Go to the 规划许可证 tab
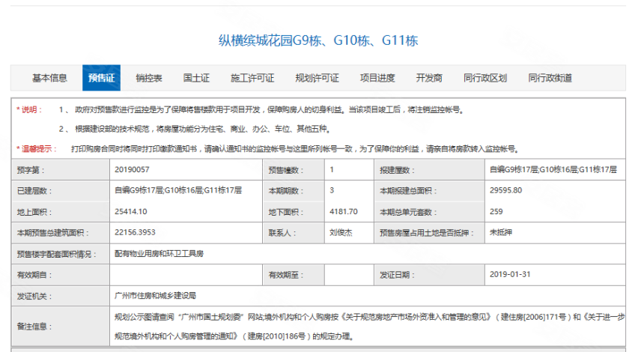The image size is (644, 352). (x=317, y=78)
